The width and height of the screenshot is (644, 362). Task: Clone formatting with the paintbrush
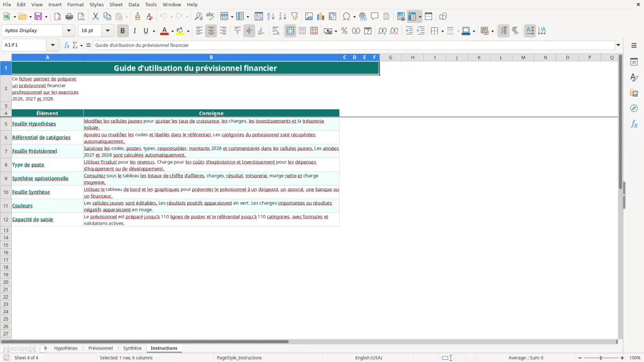(x=137, y=17)
